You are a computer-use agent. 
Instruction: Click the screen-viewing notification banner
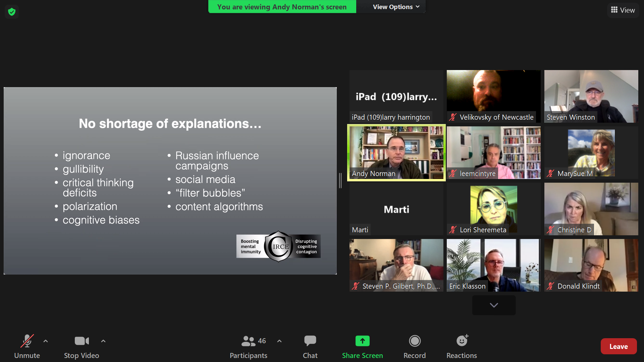tap(282, 7)
